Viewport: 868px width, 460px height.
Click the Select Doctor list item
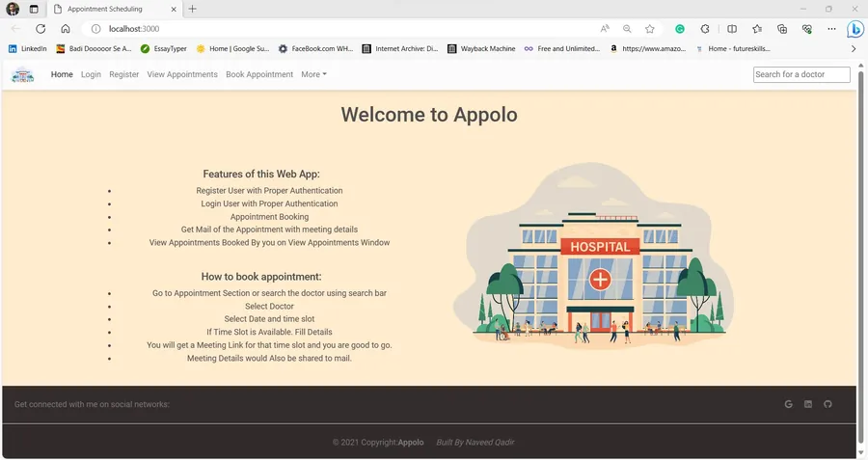tap(270, 306)
